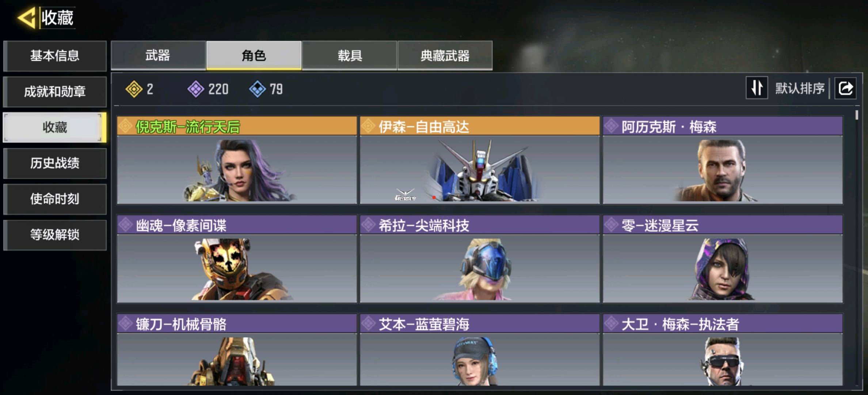
Task: Click the purple epic rarity icon showing 220
Action: pos(196,89)
